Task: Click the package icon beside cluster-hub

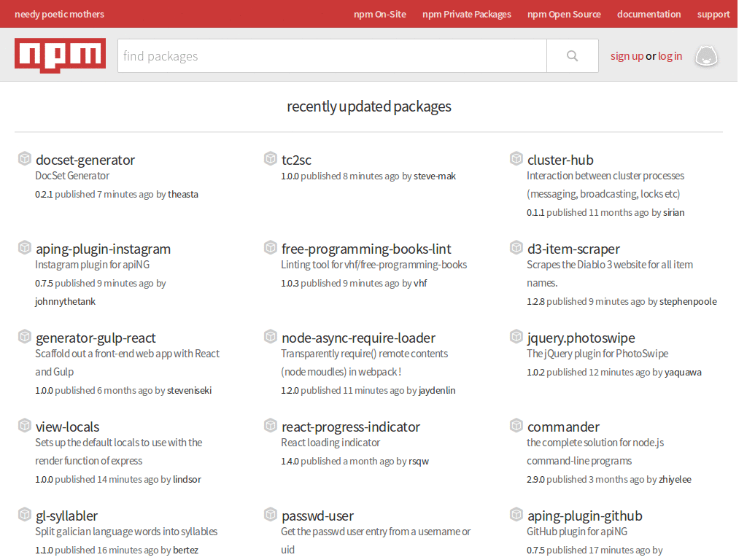Action: tap(516, 158)
